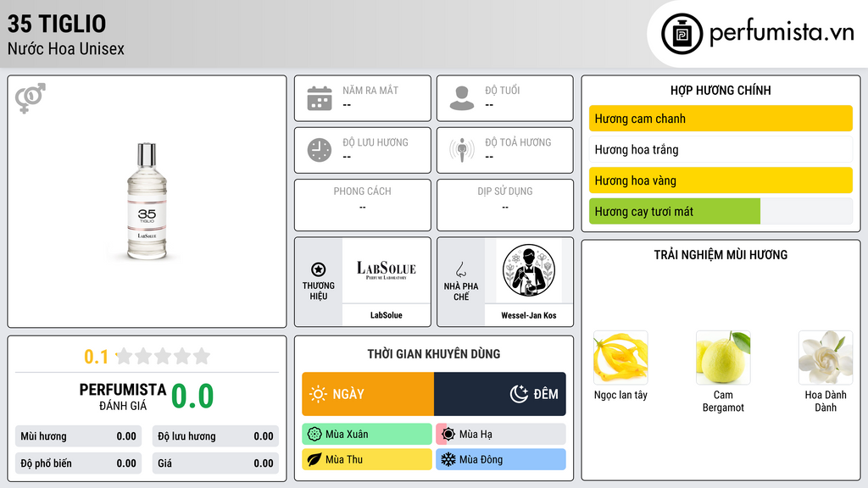This screenshot has width=868, height=488.
Task: Click the Mùi hương score field
Action: click(78, 436)
